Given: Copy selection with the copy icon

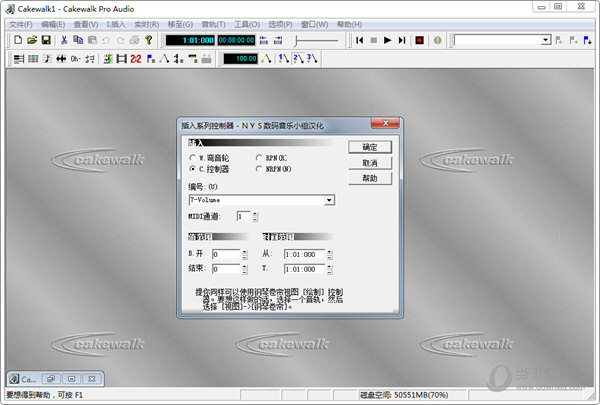Looking at the screenshot, I should (x=78, y=40).
